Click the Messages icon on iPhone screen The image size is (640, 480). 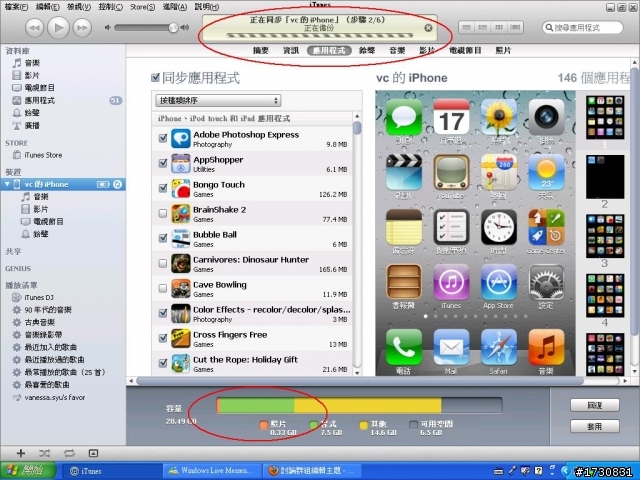403,117
